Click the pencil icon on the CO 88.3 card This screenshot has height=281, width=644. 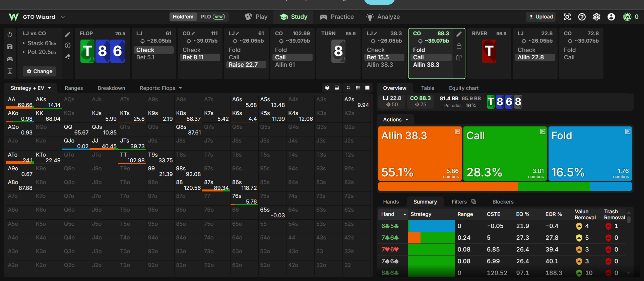[459, 34]
